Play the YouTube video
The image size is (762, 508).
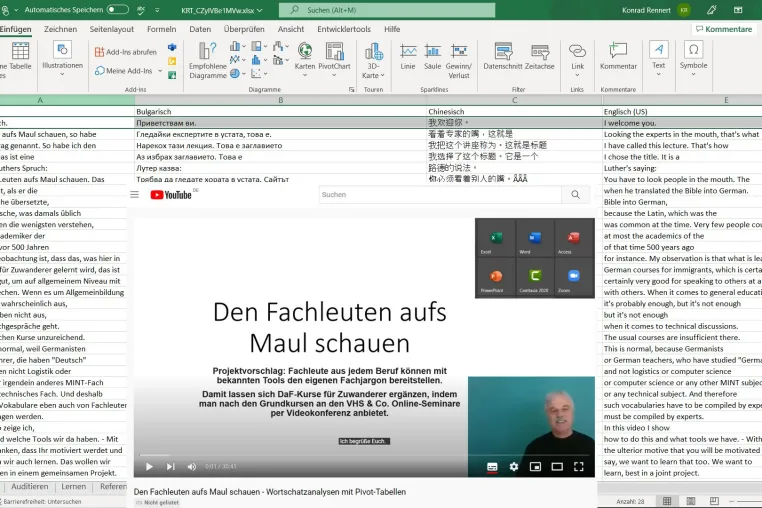pos(149,467)
